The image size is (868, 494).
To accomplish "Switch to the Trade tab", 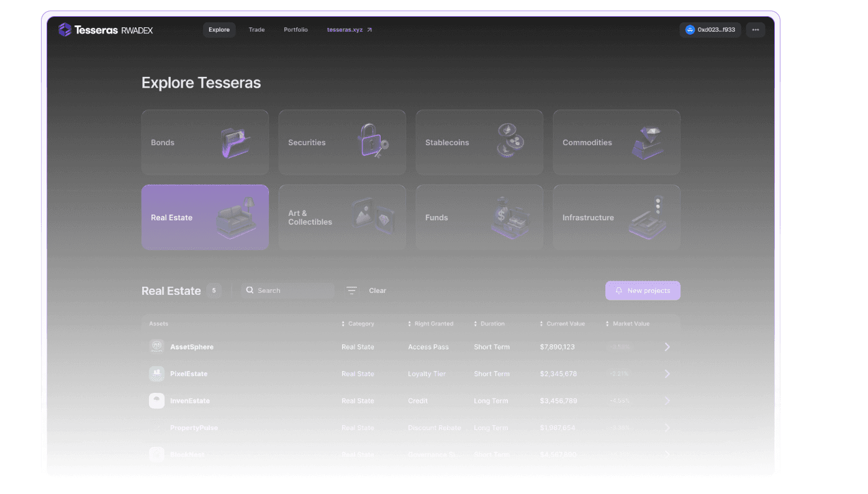I will [x=256, y=29].
